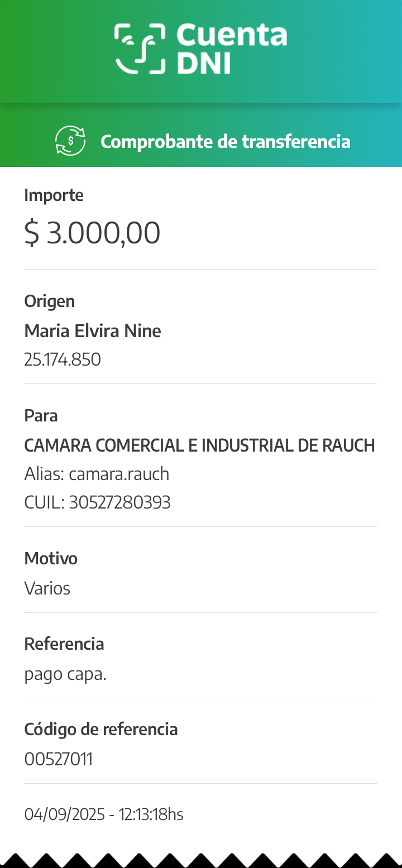Click the Referencia label
The width and height of the screenshot is (402, 868).
64,644
